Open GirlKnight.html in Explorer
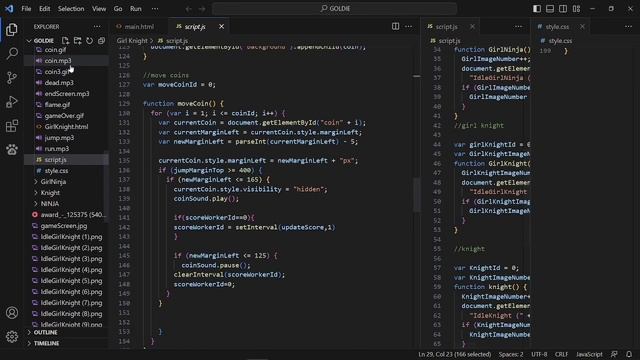 click(x=67, y=127)
